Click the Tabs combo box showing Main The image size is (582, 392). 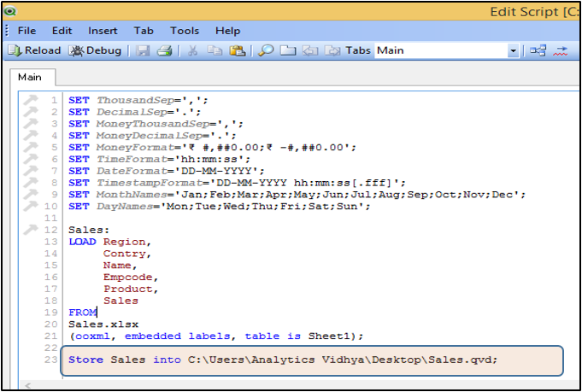[x=440, y=50]
